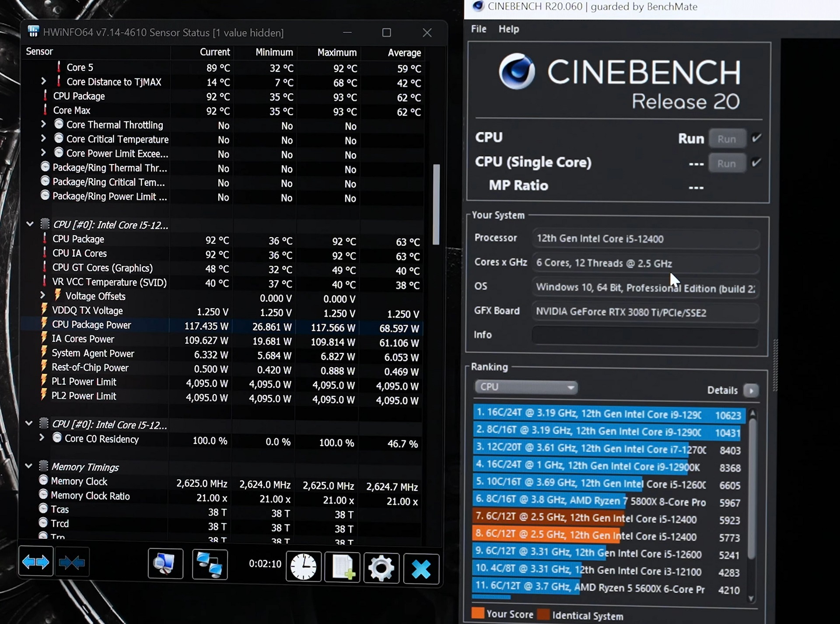The width and height of the screenshot is (840, 624).
Task: Run the CPU Single Core benchmark
Action: pyautogui.click(x=727, y=164)
